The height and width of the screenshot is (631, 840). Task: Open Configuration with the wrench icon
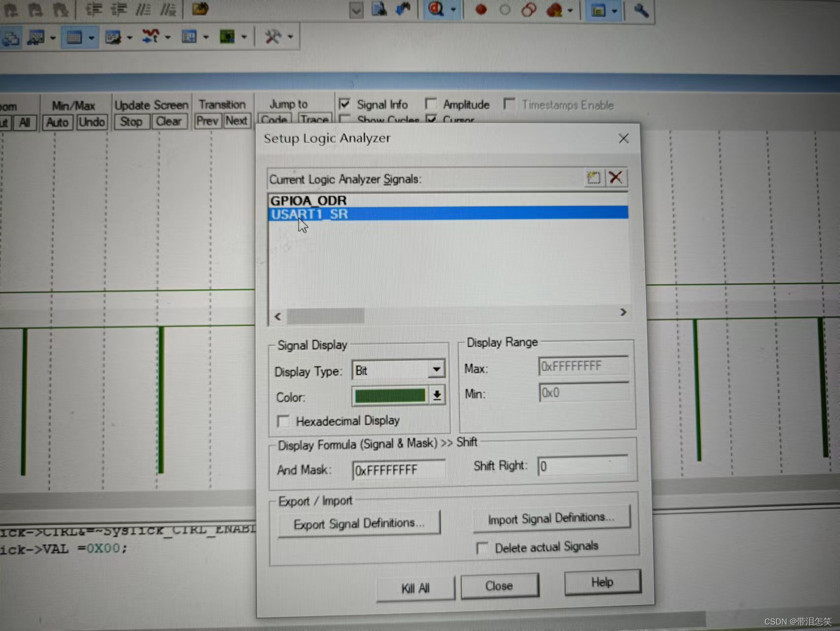click(641, 10)
